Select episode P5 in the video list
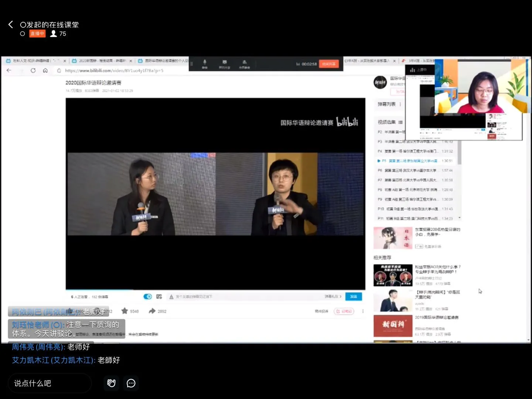Viewport: 532px width, 399px height. click(x=415, y=161)
